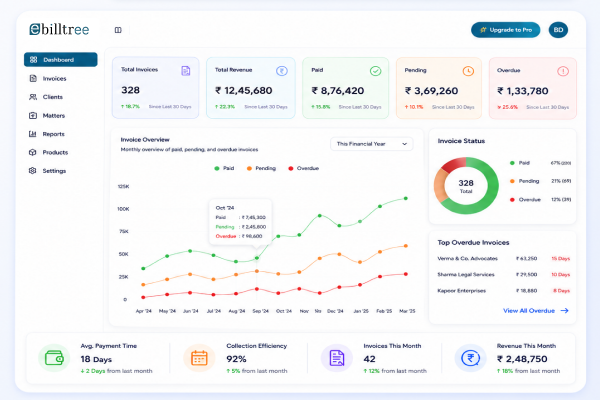Click the Paid ₹ 8,76,420 value
600x400 pixels.
pos(338,91)
